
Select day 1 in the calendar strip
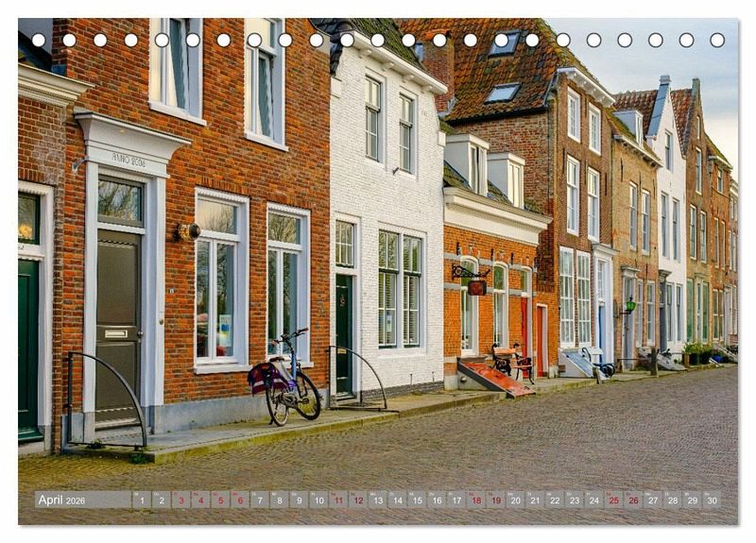tap(141, 501)
